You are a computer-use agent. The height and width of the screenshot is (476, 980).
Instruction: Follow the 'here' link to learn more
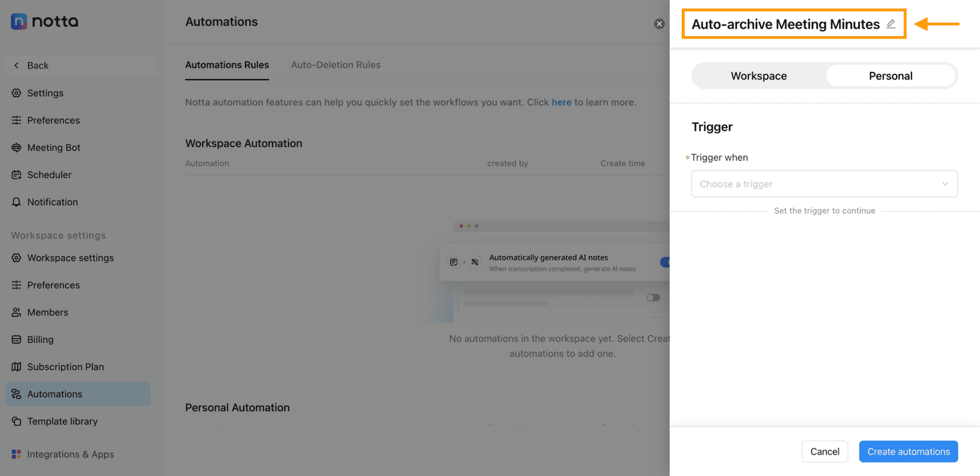562,102
